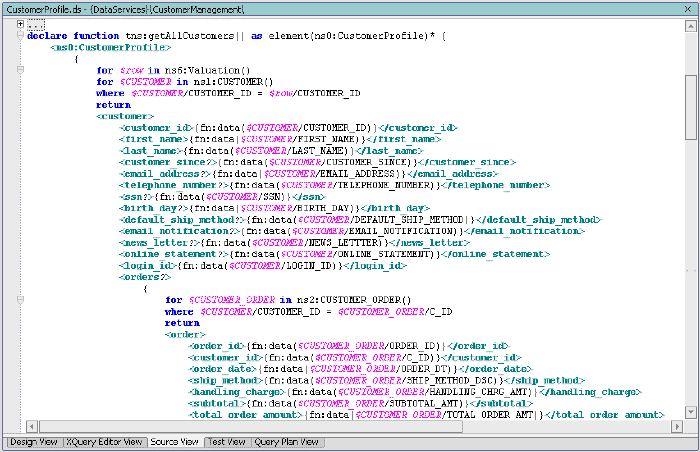Viewport: 700px width, 452px height.
Task: Click the '<ssn?>' opening tag
Action: [x=137, y=197]
